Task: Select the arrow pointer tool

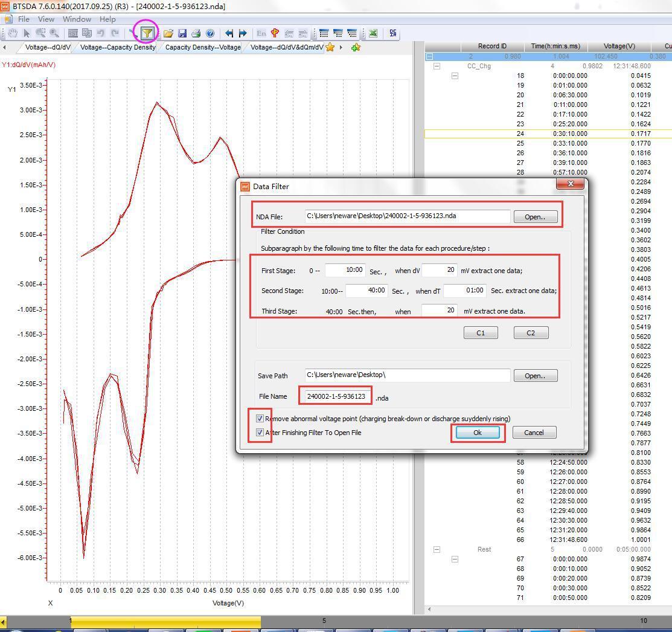Action: click(x=27, y=33)
